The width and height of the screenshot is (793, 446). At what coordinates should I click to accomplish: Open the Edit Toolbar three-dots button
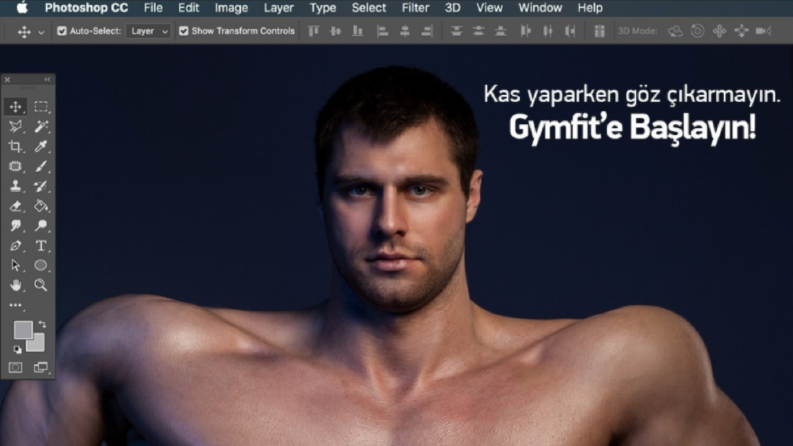15,305
